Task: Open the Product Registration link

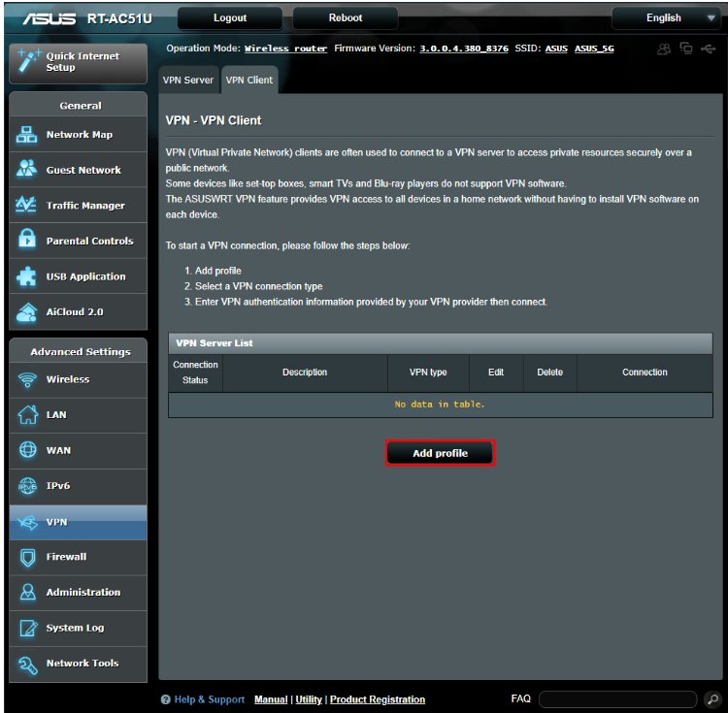Action: [378, 699]
